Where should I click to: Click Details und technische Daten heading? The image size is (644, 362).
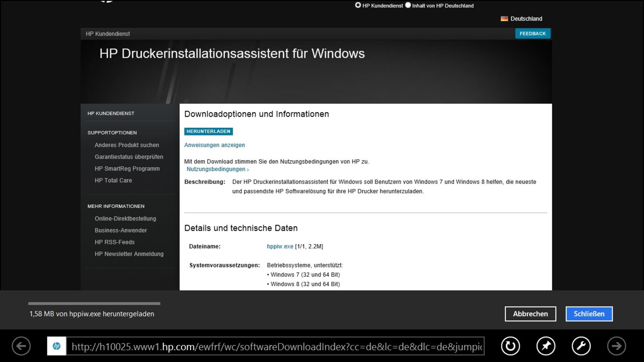point(241,228)
